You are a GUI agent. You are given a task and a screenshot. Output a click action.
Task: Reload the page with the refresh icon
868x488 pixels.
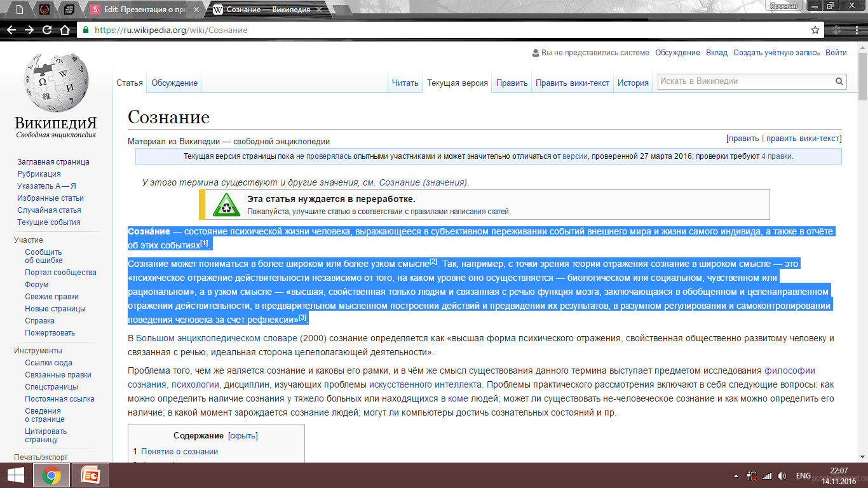tap(47, 30)
